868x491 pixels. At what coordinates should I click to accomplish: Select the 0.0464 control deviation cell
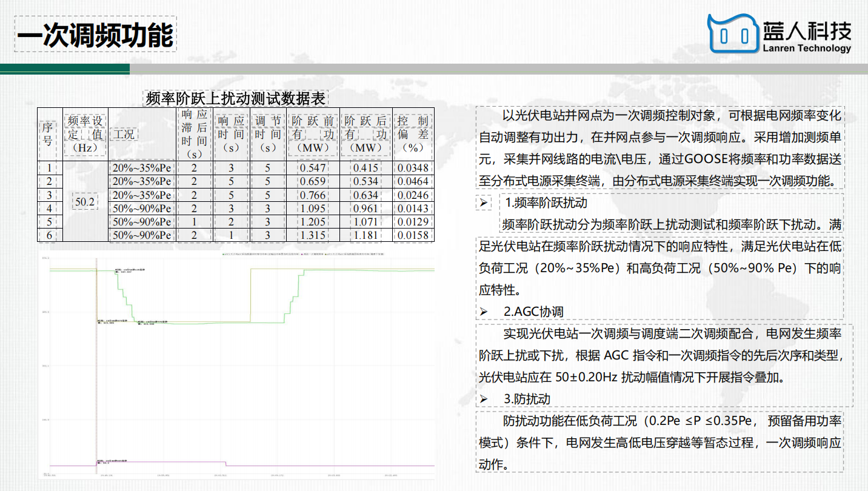click(x=412, y=181)
